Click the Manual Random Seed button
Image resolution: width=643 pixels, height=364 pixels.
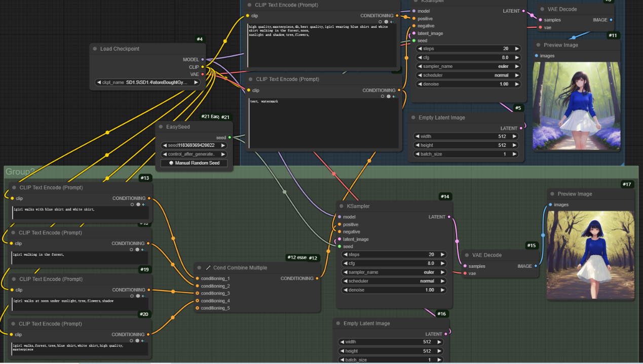pos(194,163)
